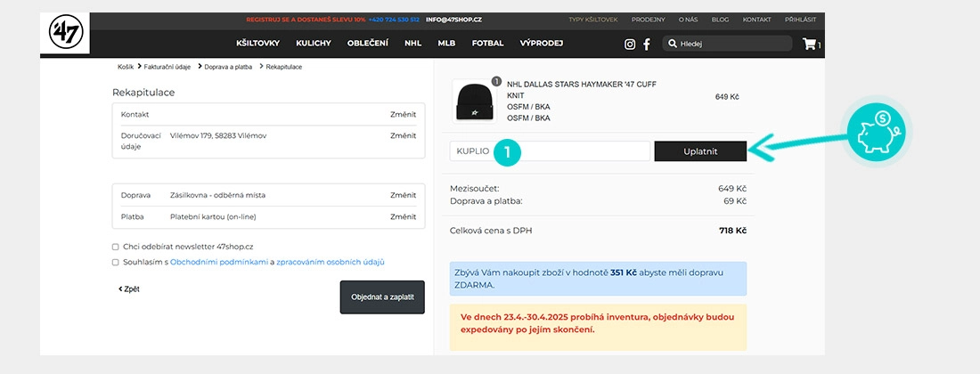Viewport: 980px width, 374px height.
Task: Open the VÝPRODEJ menu item
Action: [541, 43]
